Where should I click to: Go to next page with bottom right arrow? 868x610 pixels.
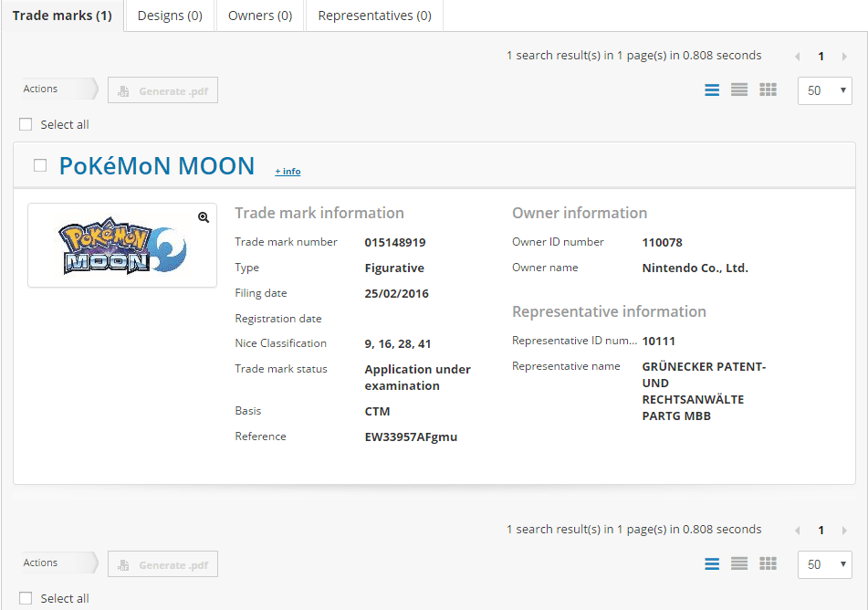(844, 531)
